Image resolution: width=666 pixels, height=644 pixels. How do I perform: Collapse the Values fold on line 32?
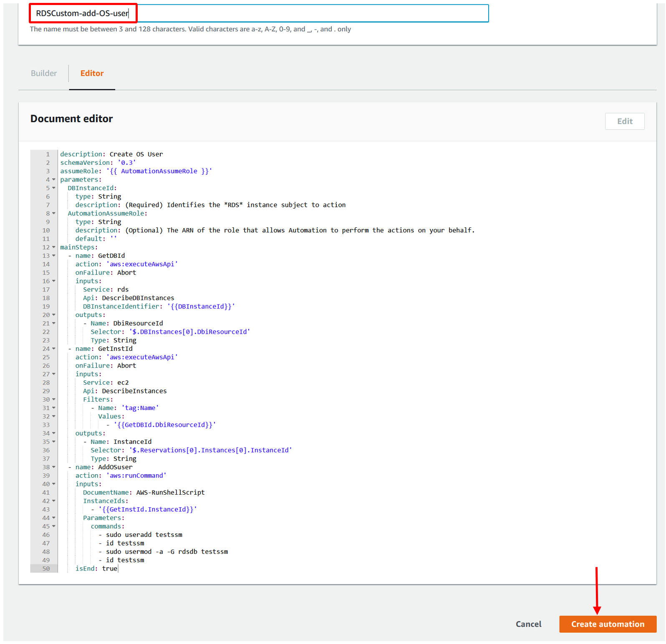click(54, 416)
